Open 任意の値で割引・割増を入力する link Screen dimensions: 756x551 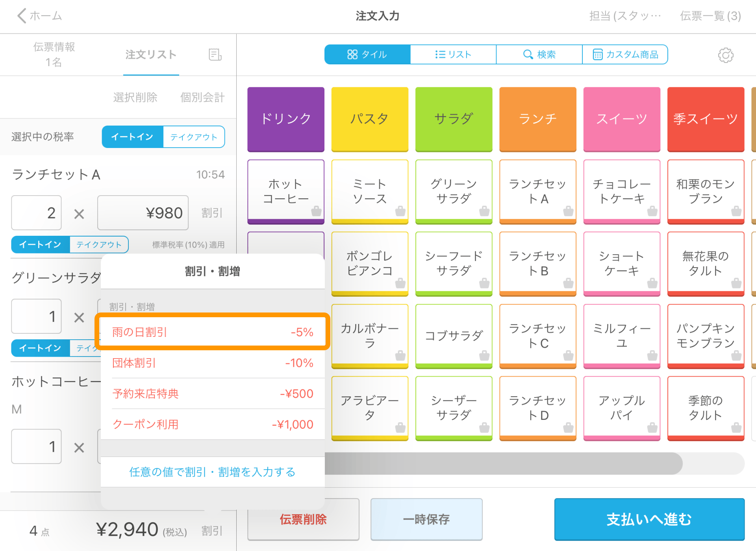(x=213, y=472)
